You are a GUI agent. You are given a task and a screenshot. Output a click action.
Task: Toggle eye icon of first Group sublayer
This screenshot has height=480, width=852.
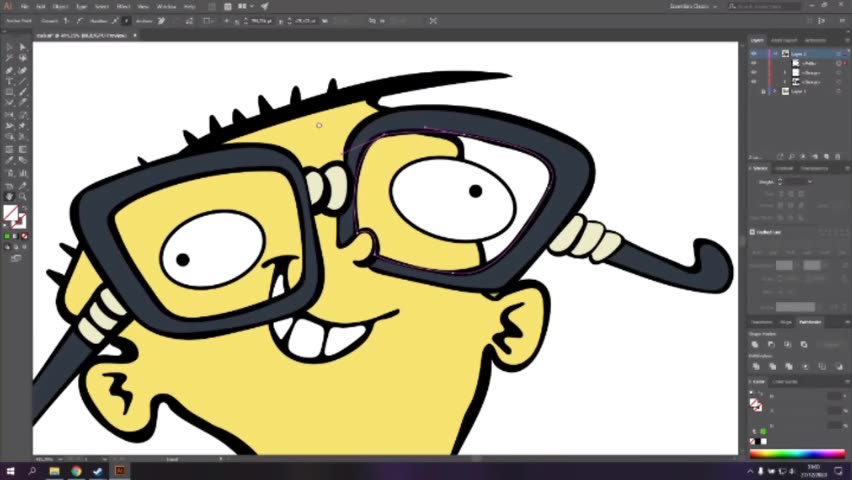coord(754,72)
